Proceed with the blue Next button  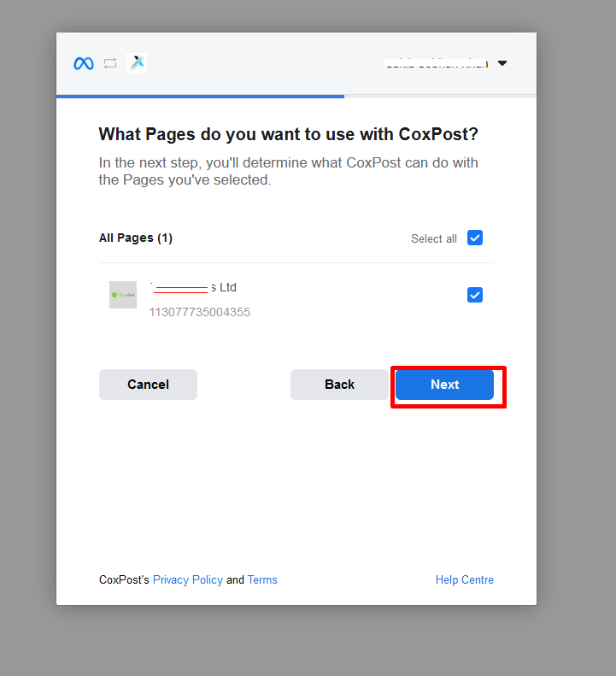pos(444,385)
